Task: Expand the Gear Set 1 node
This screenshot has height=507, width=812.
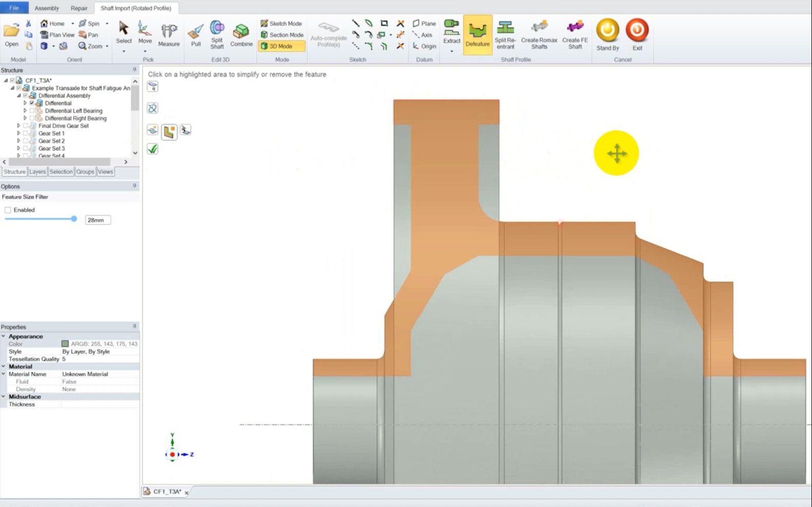Action: 18,133
